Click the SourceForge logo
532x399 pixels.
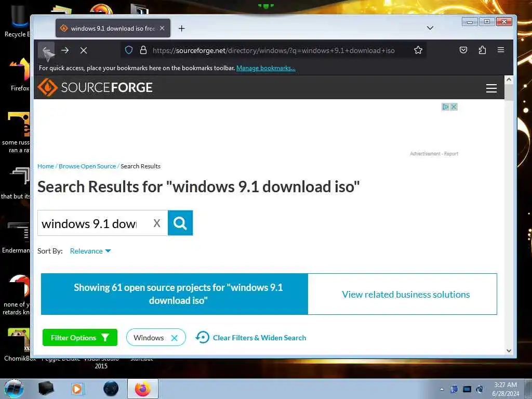(x=95, y=87)
